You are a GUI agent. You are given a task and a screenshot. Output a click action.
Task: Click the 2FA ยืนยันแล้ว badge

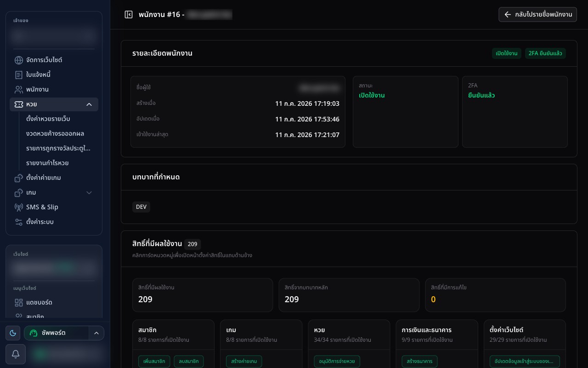coord(545,53)
